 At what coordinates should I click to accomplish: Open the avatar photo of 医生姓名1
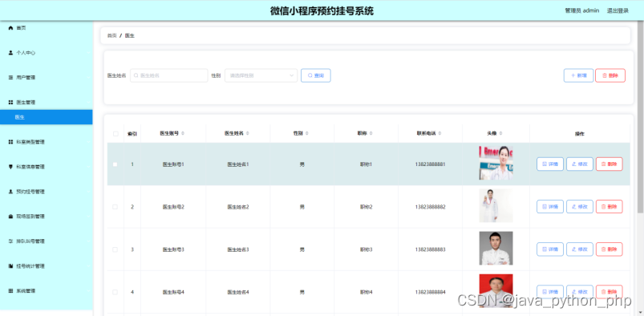click(x=496, y=163)
